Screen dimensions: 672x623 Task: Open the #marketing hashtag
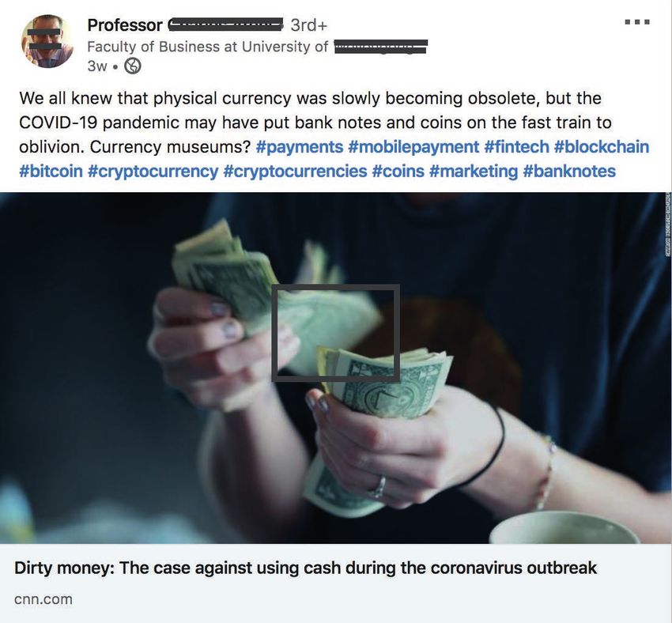473,172
